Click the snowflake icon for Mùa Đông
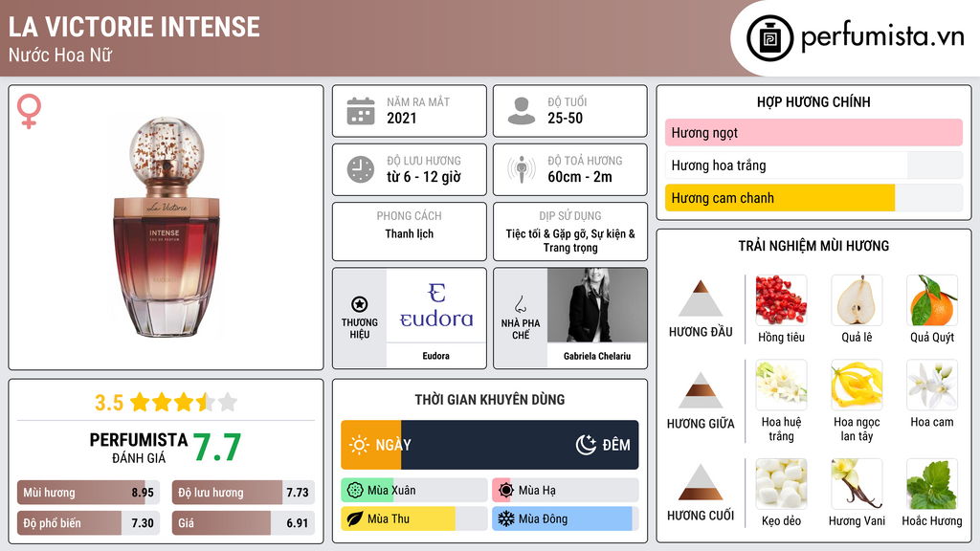The image size is (980, 551). coord(506,518)
